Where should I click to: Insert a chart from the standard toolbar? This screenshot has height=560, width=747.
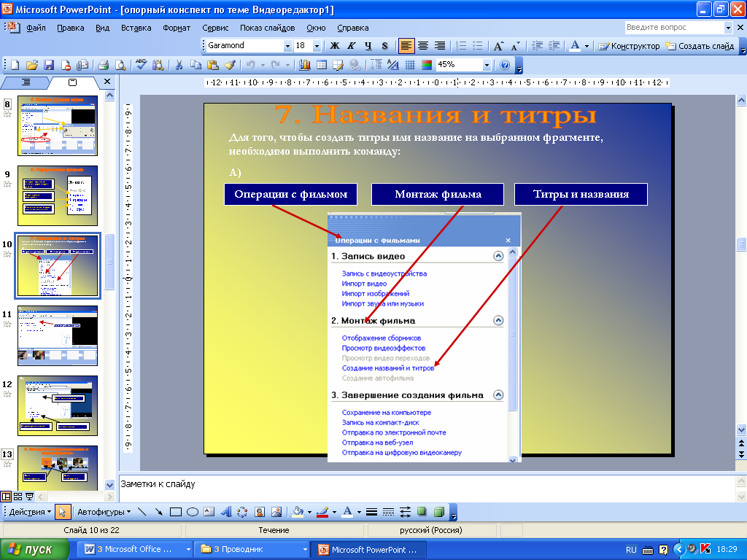pos(305,65)
